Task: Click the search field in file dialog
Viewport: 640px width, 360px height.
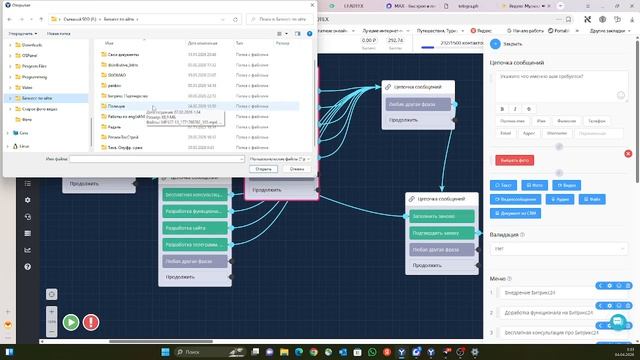Action: pos(280,19)
